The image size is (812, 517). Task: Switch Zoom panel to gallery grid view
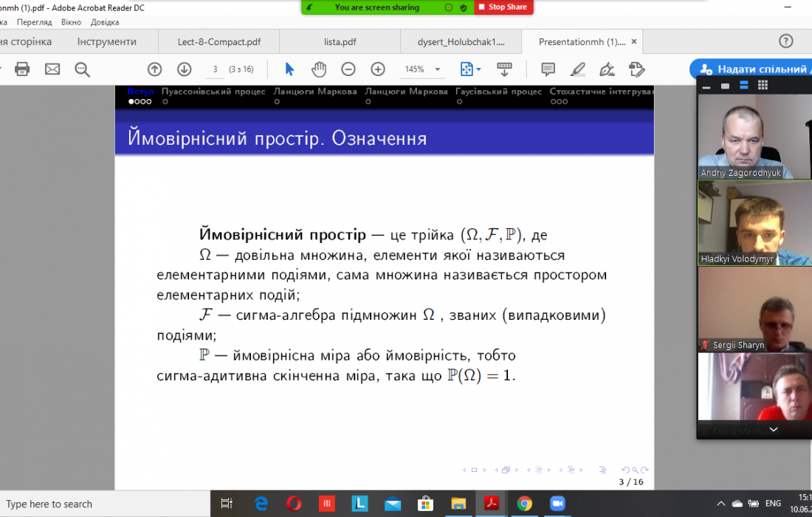[x=763, y=86]
